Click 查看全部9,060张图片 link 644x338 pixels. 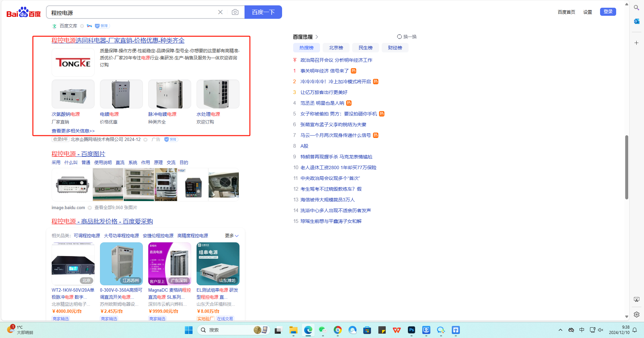click(x=116, y=208)
